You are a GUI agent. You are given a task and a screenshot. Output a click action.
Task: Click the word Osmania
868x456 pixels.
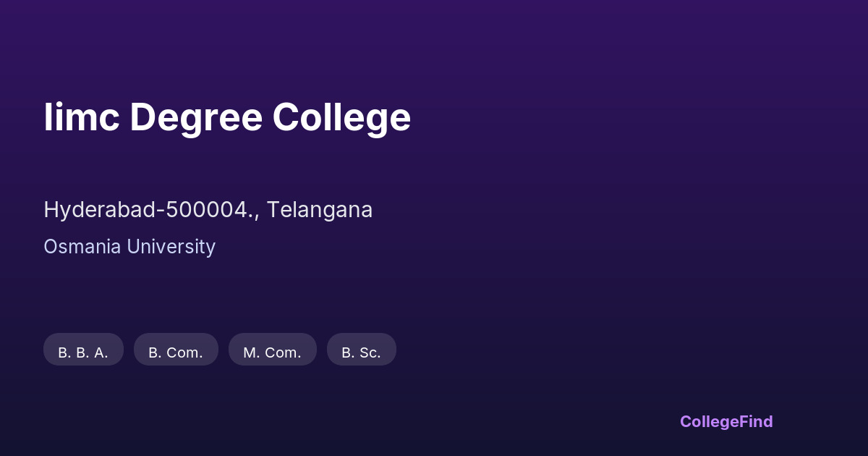tap(82, 247)
